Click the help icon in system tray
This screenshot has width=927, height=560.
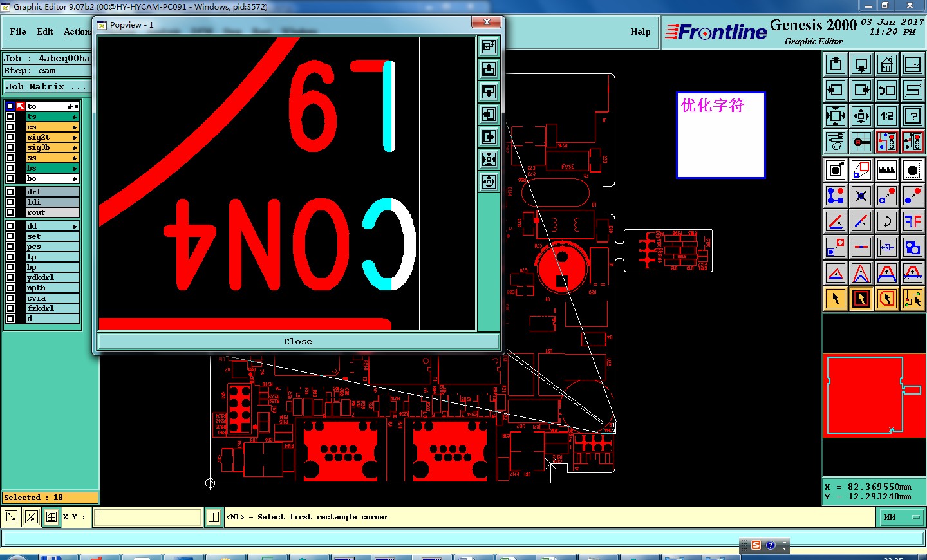[x=771, y=545]
